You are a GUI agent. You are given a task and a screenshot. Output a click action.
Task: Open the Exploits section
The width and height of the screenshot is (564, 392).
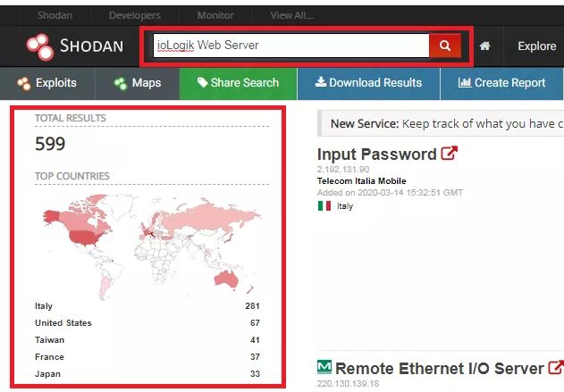(47, 83)
